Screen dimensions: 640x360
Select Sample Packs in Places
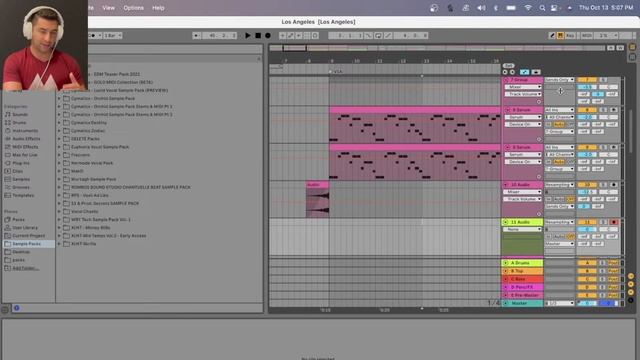(28, 244)
